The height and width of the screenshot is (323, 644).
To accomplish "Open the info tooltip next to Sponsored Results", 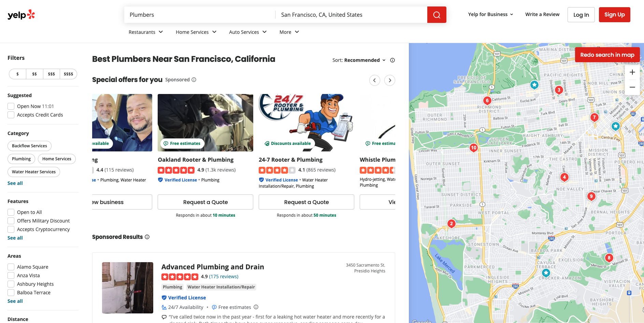I will point(147,237).
